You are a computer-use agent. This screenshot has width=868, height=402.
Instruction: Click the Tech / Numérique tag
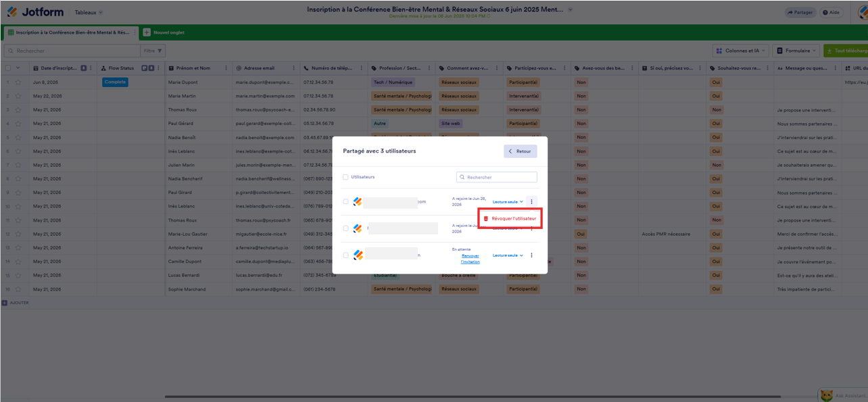[393, 82]
